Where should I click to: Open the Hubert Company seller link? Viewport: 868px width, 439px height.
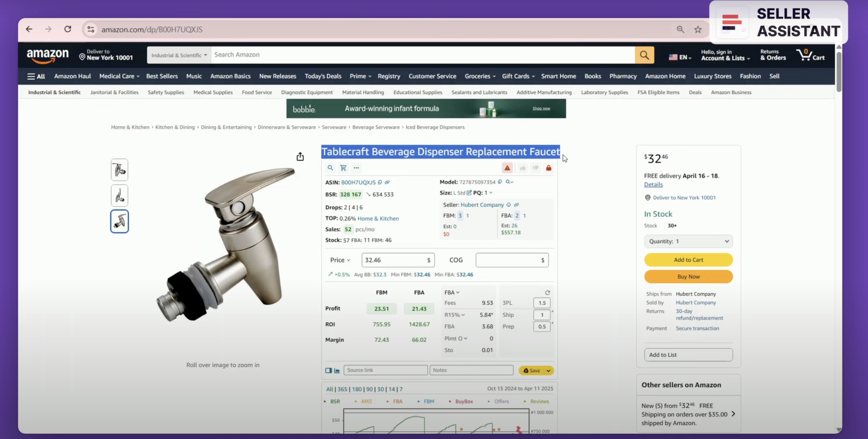(x=482, y=205)
